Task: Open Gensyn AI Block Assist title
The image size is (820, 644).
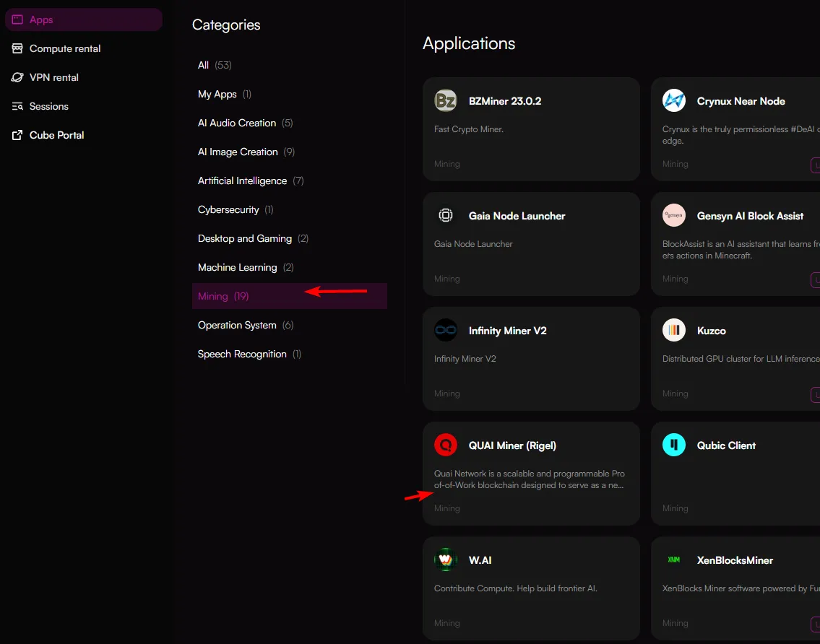Action: (750, 216)
